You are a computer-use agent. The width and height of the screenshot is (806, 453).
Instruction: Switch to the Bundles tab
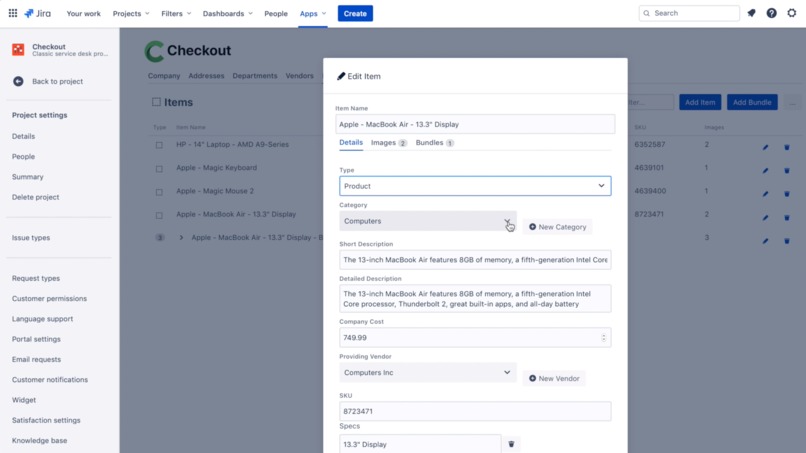(434, 142)
